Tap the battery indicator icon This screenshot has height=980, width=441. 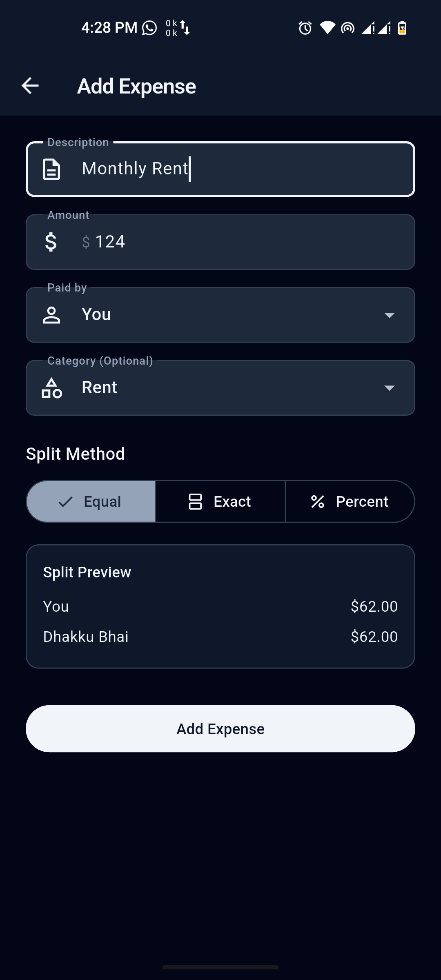(x=402, y=28)
